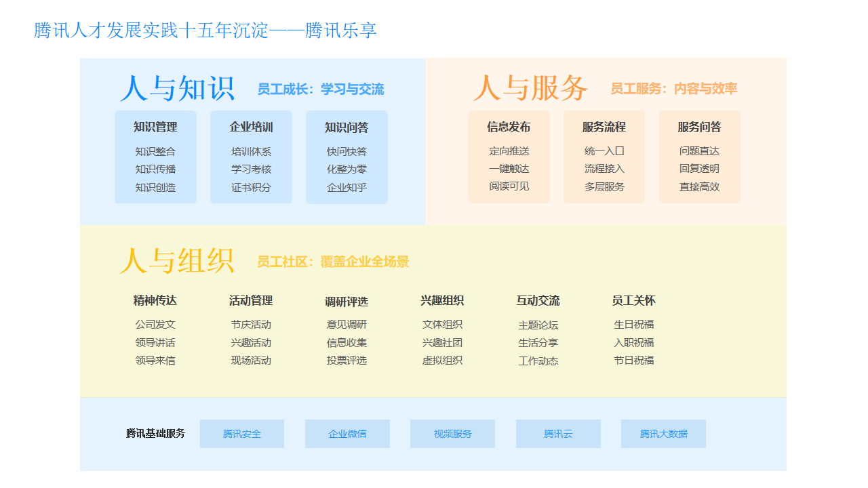
Task: Select 知识整合 in the 知识管理 card
Action: point(155,151)
